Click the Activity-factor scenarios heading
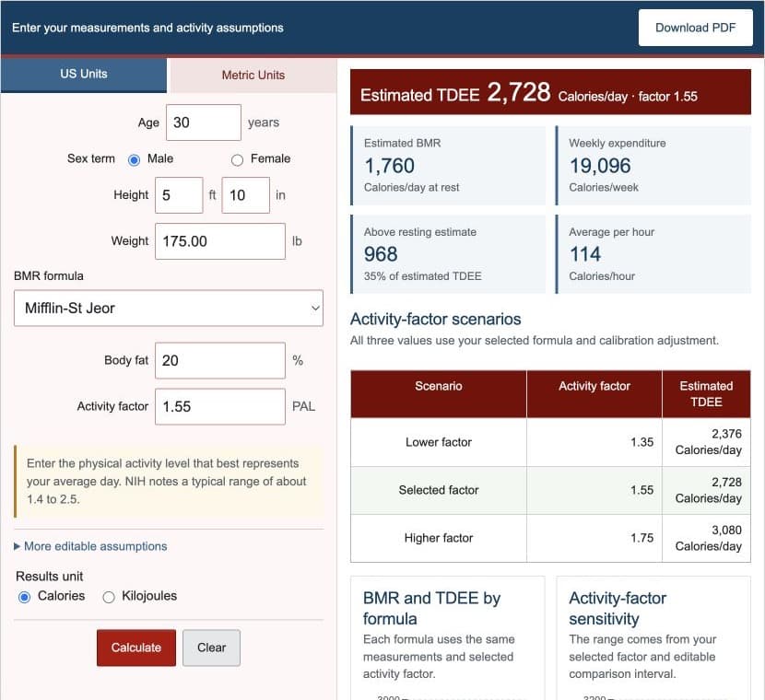Viewport: 765px width, 700px height. tap(436, 320)
